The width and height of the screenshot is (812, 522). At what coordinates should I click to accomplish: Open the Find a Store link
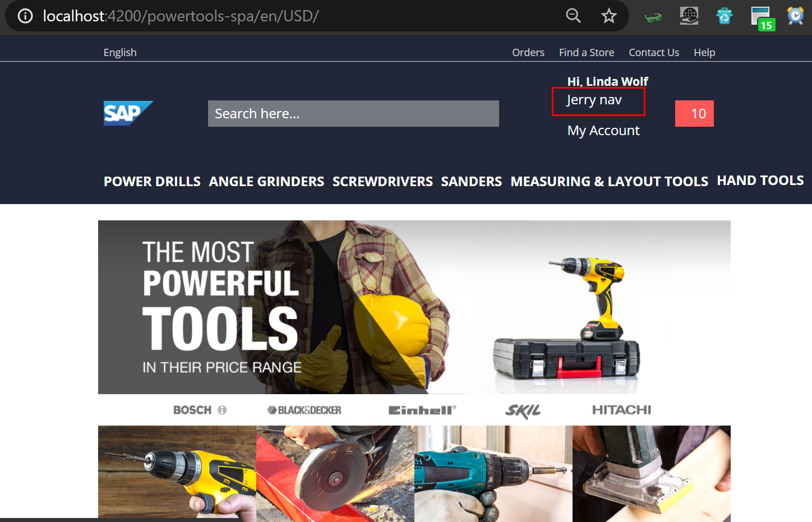coord(587,52)
